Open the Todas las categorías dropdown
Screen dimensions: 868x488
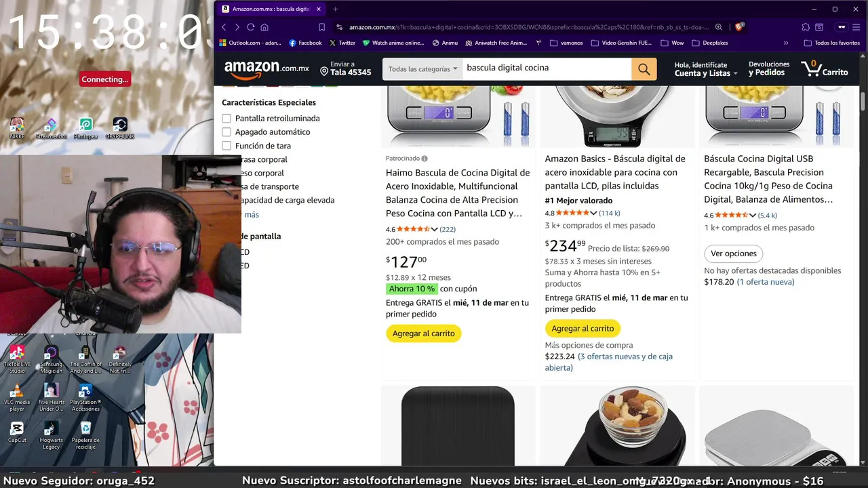tap(422, 68)
